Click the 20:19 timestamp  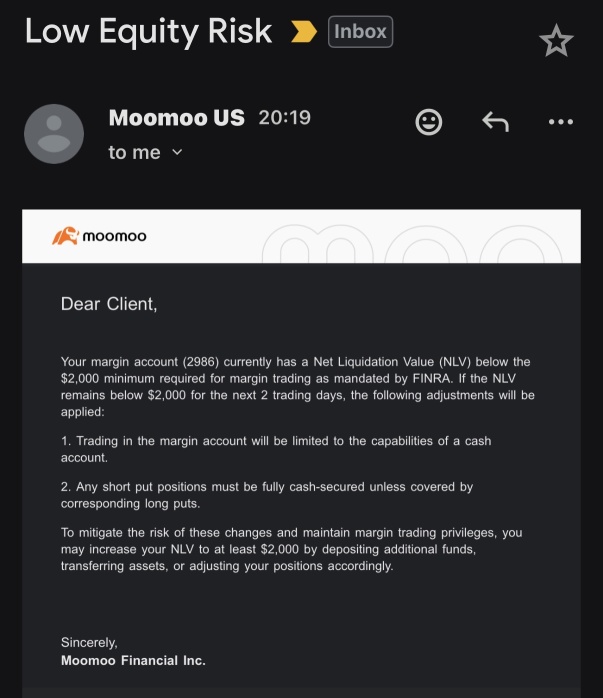284,117
